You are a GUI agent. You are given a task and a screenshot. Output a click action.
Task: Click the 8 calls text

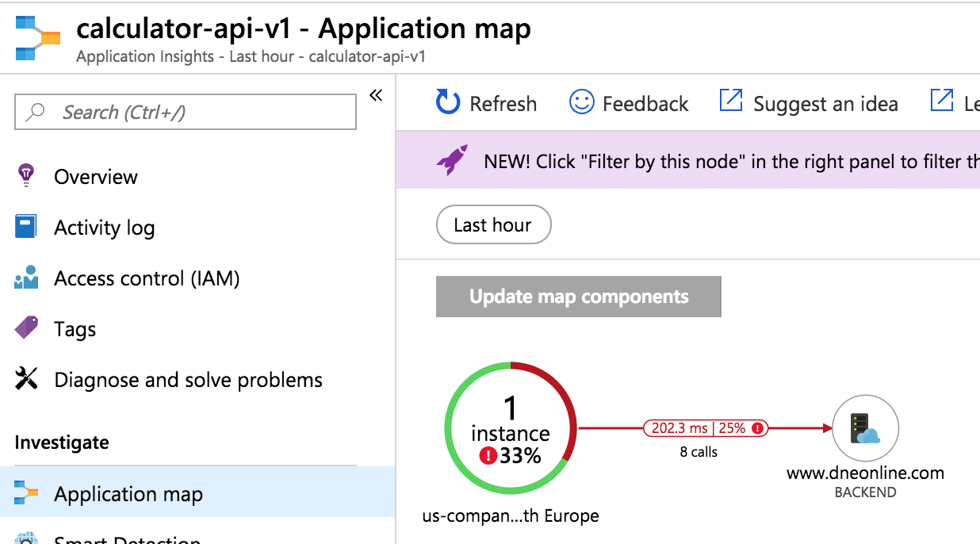pyautogui.click(x=699, y=452)
